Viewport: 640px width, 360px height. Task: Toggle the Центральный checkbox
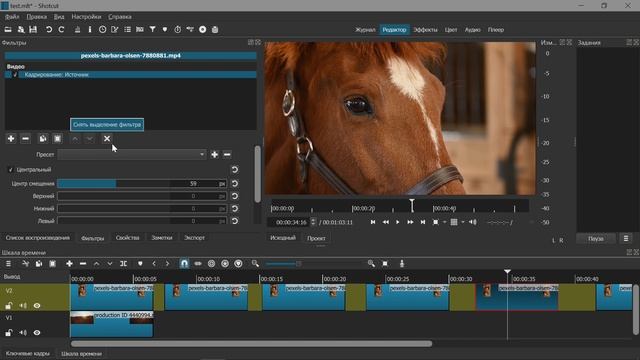[11, 169]
